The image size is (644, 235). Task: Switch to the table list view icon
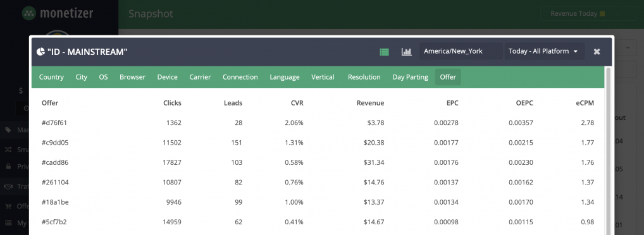(384, 52)
